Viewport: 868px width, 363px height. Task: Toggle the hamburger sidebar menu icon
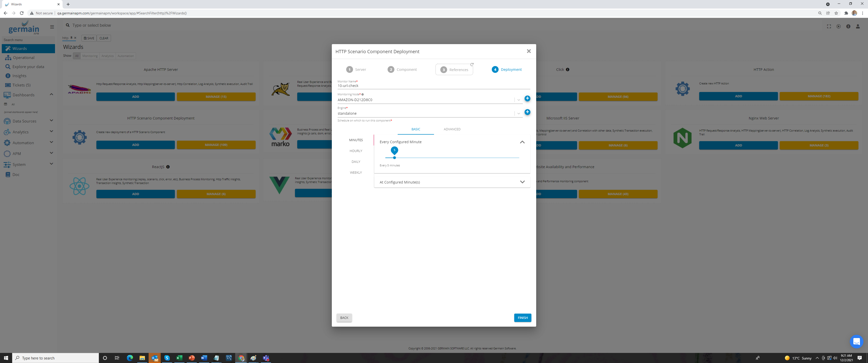52,27
